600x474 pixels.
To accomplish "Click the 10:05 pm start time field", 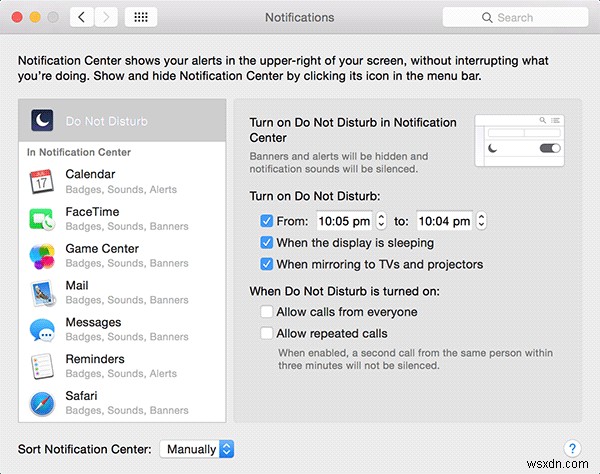I will (344, 221).
